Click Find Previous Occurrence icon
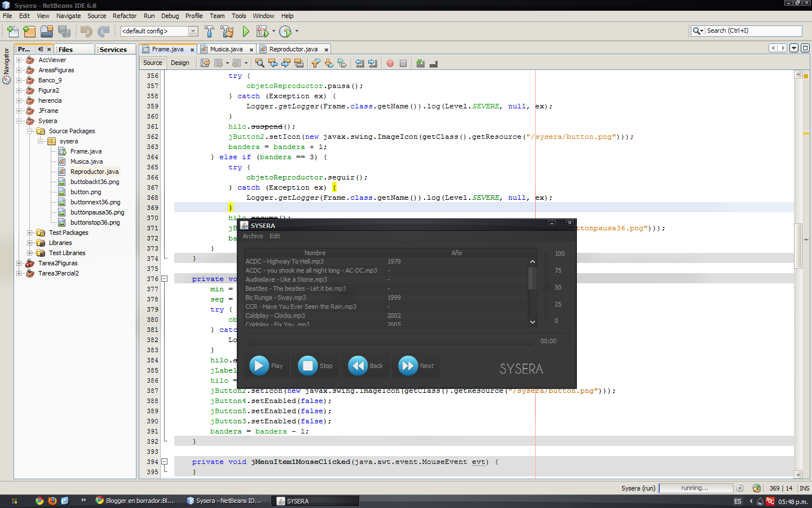This screenshot has width=812, height=508. pyautogui.click(x=273, y=63)
